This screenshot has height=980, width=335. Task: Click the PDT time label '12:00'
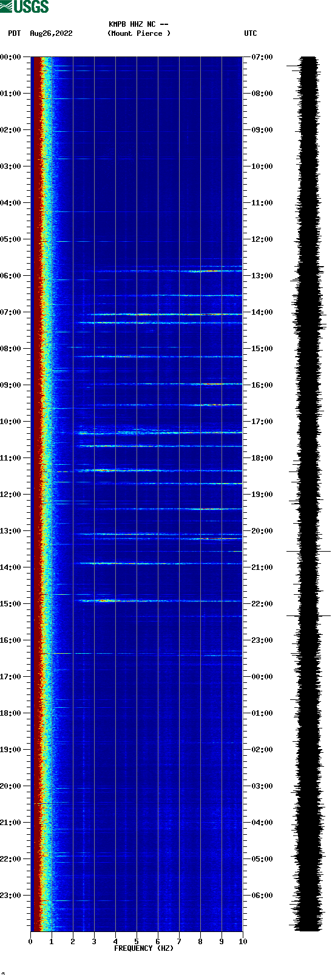click(10, 495)
